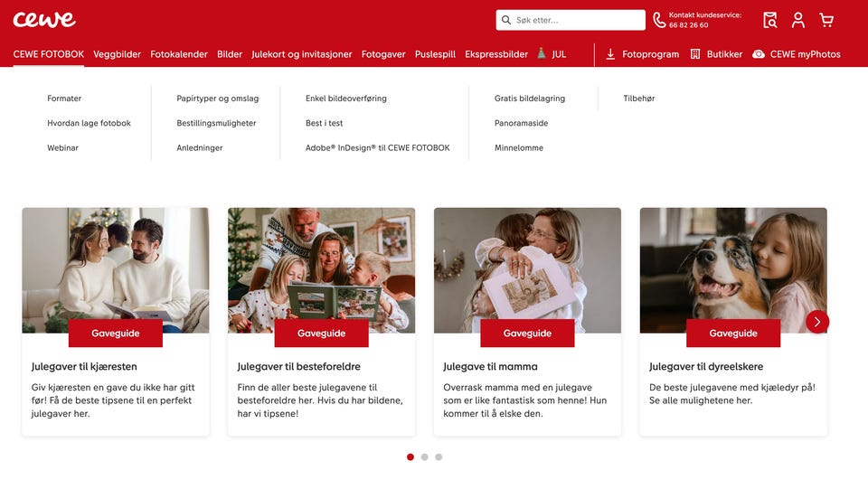This screenshot has height=480, width=868.
Task: Select the third carousel dot
Action: tap(439, 456)
